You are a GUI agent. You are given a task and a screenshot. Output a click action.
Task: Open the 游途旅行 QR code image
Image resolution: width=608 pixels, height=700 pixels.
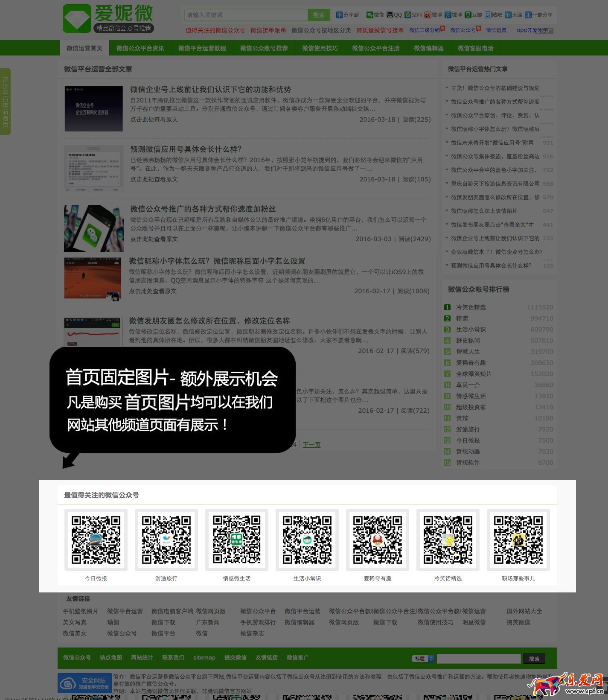pyautogui.click(x=166, y=540)
